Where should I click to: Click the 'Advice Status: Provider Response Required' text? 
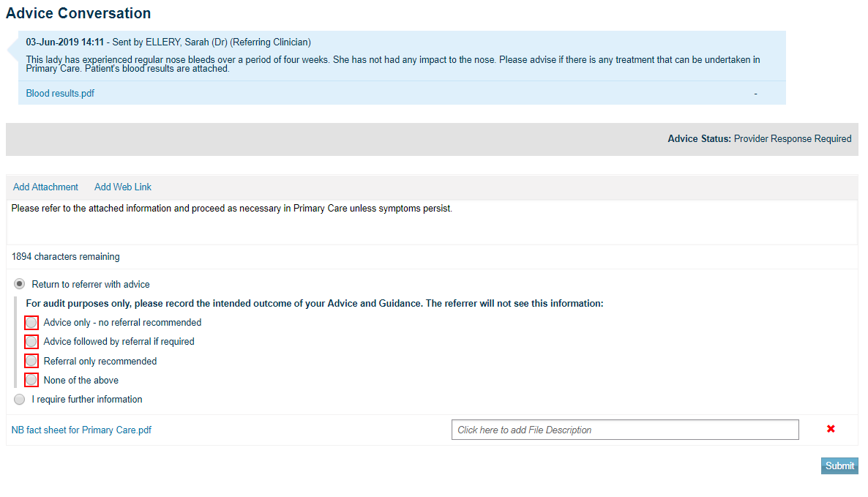coord(760,139)
